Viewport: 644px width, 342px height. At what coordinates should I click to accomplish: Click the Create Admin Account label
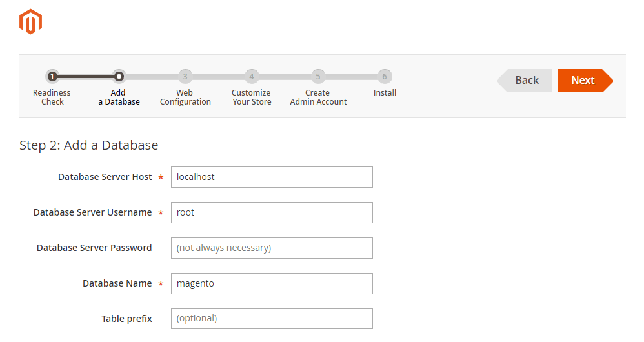point(318,97)
